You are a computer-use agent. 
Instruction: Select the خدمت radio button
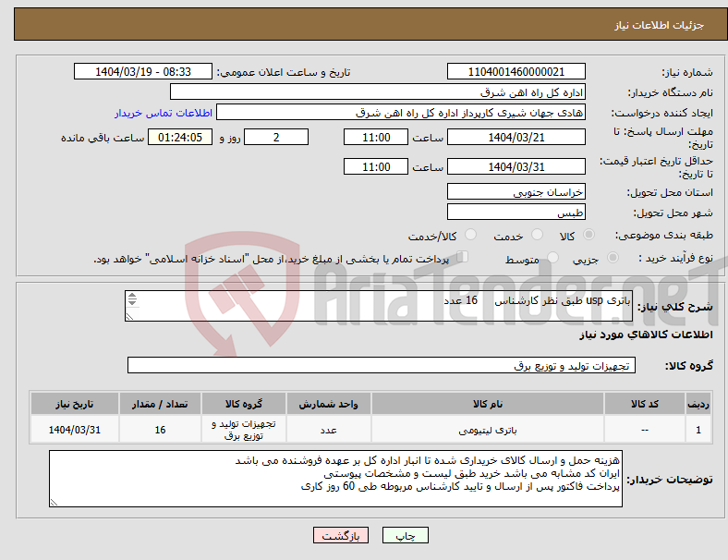click(x=537, y=235)
